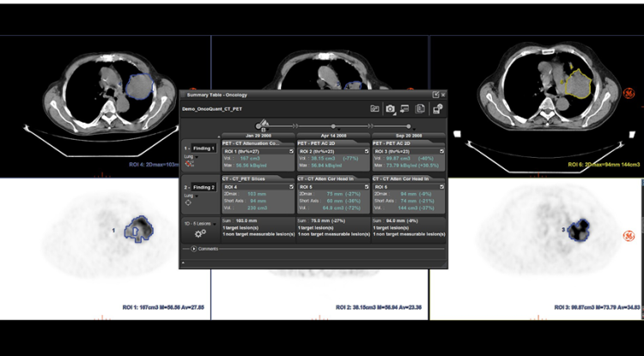Click the ROI 6 header square icon
The image size is (644, 356).
[x=441, y=187]
